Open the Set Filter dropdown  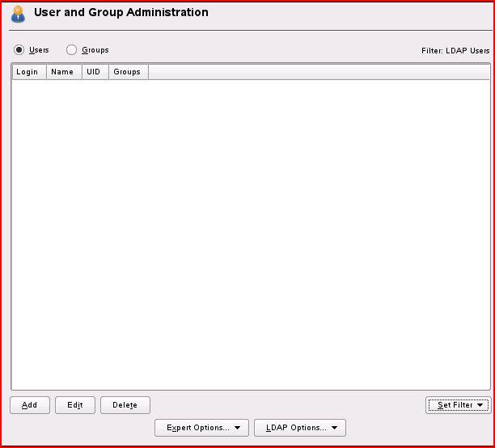point(455,405)
